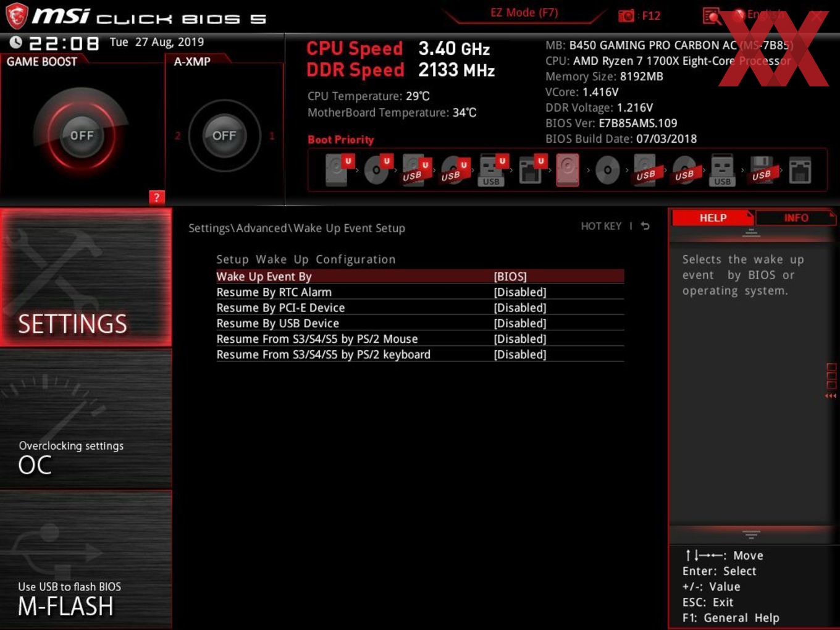Click the help panel top scroll handle
The height and width of the screenshot is (630, 840).
click(751, 233)
